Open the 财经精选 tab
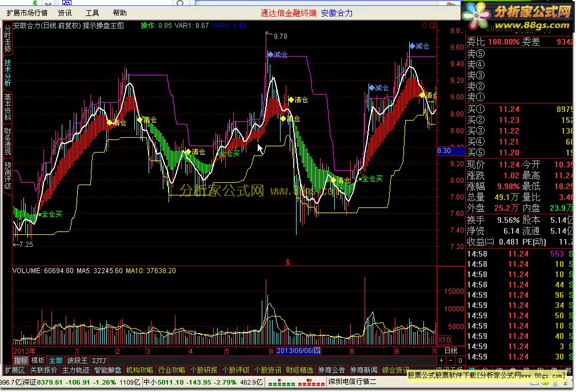Viewport: 576px width, 392px height. tap(300, 370)
